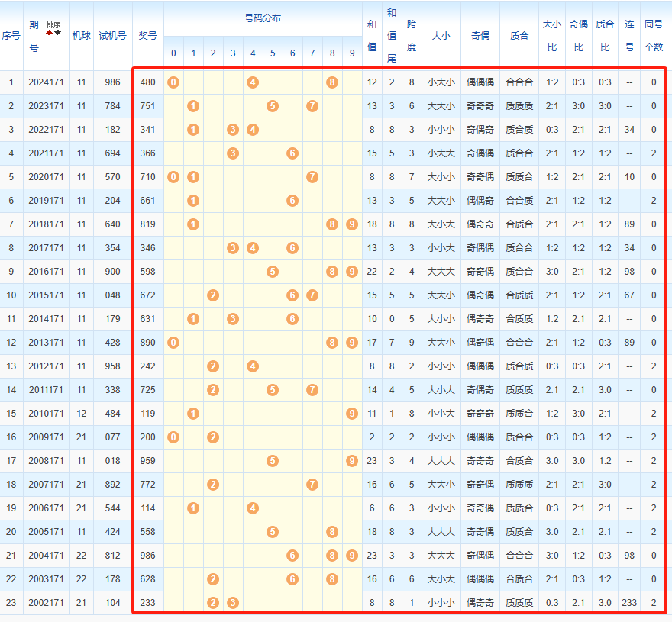Click prize number 480 in first row

click(x=148, y=82)
